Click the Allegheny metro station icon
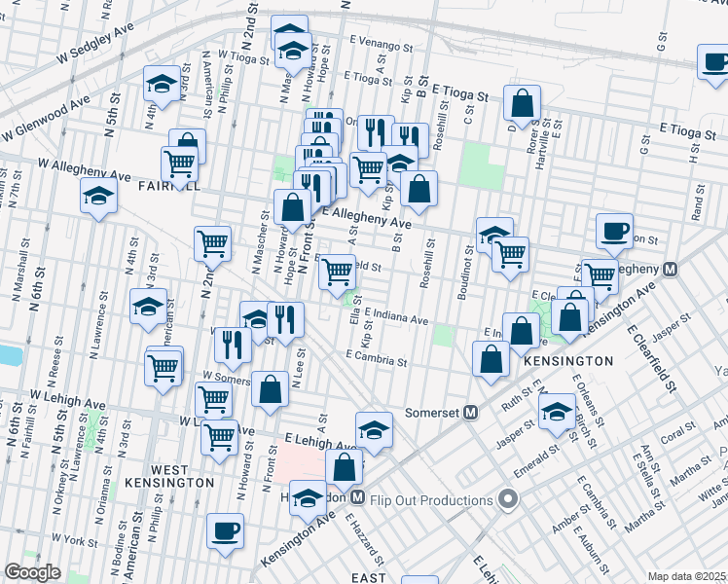728x584 pixels. pyautogui.click(x=670, y=270)
